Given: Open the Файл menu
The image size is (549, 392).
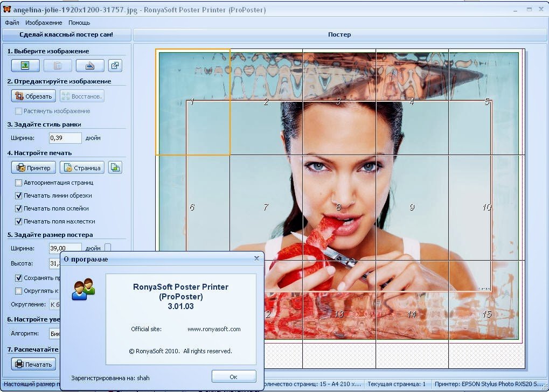Looking at the screenshot, I should [12, 23].
